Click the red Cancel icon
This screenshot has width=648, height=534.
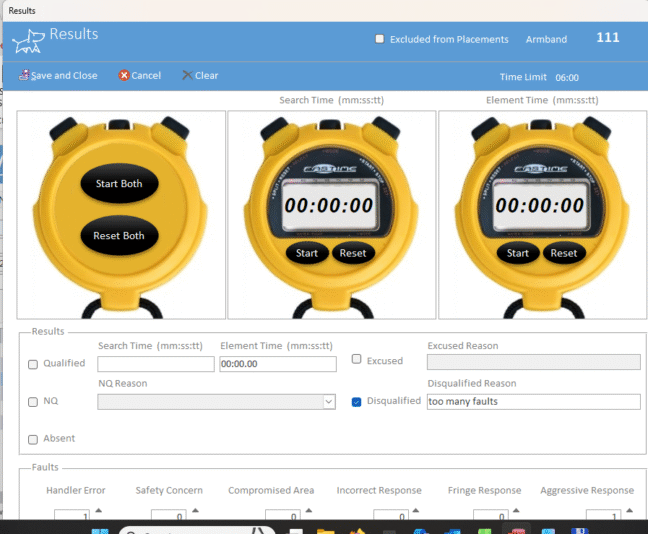pos(124,75)
